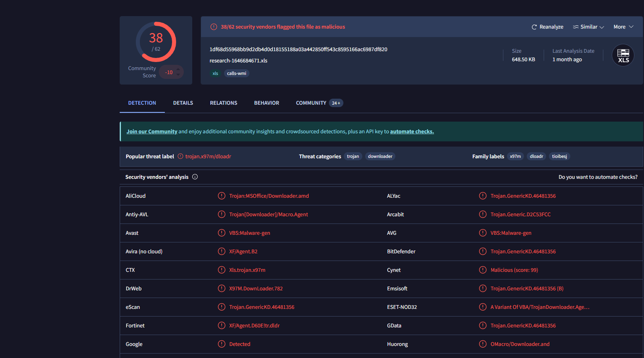The image size is (644, 358).
Task: Click the malicious alert icon in top banner
Action: coord(214,27)
